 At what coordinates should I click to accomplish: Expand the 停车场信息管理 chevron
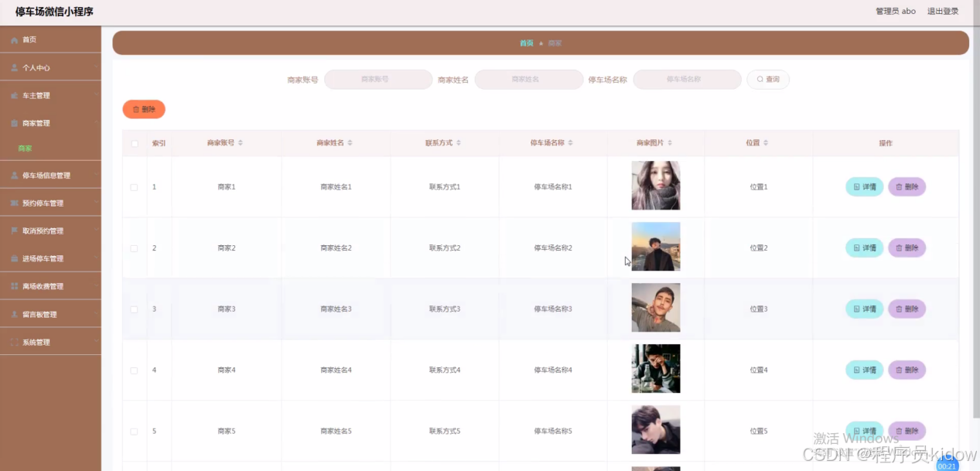point(96,176)
